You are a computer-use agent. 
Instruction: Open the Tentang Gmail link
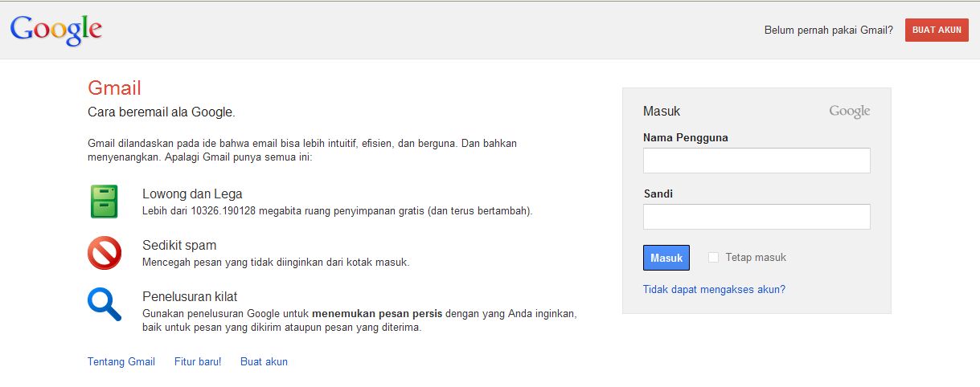(121, 361)
